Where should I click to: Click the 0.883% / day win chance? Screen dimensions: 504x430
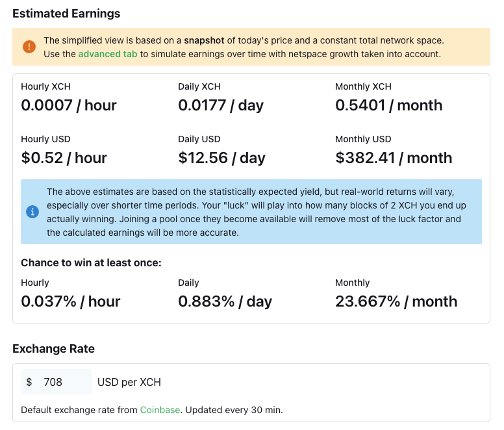click(225, 301)
